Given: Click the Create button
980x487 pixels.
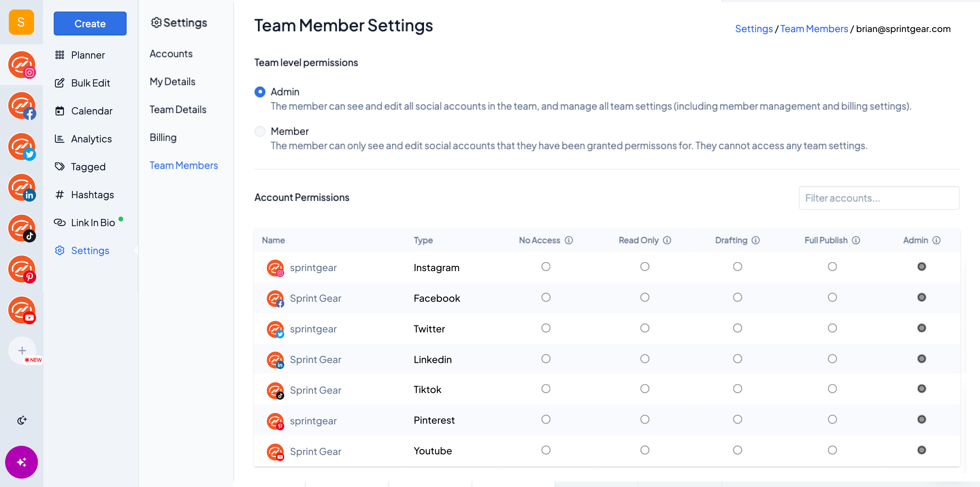Looking at the screenshot, I should tap(90, 23).
